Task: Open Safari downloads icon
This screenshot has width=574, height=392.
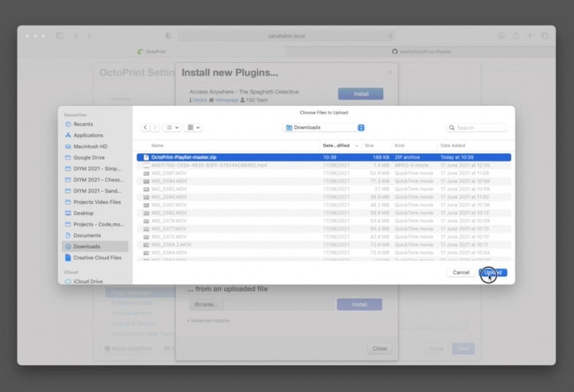Action: tap(501, 35)
